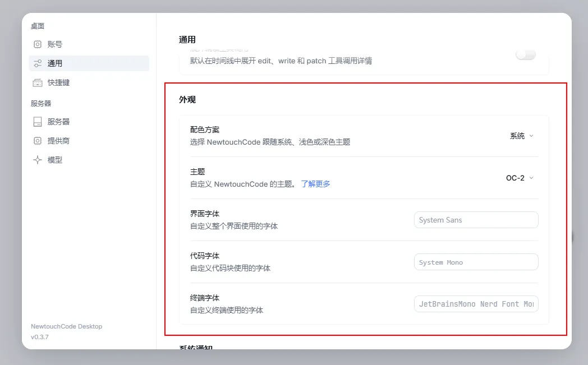The image size is (588, 365).
Task: Click the 服务器 sidebar group header
Action: click(41, 103)
